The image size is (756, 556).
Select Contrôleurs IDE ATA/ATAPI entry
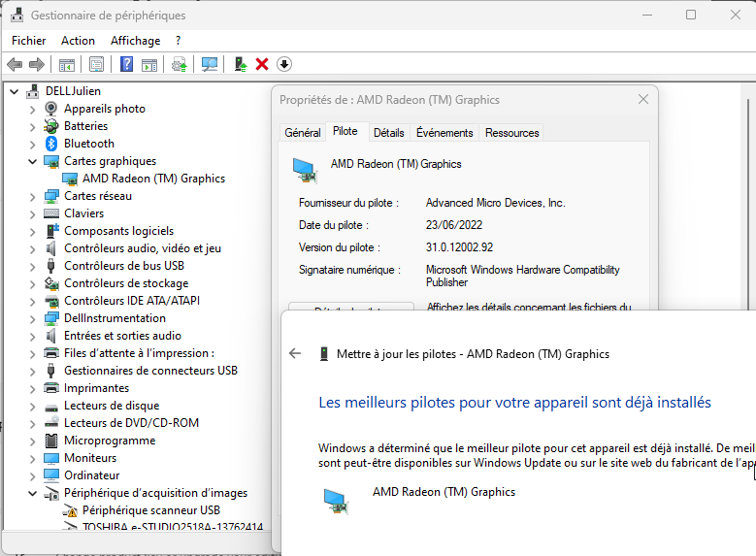(x=132, y=301)
